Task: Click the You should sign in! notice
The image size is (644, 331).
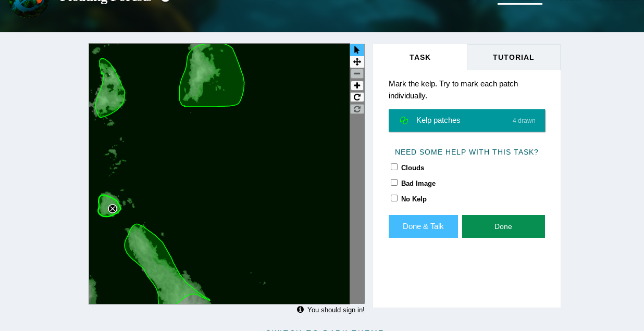Action: point(336,310)
